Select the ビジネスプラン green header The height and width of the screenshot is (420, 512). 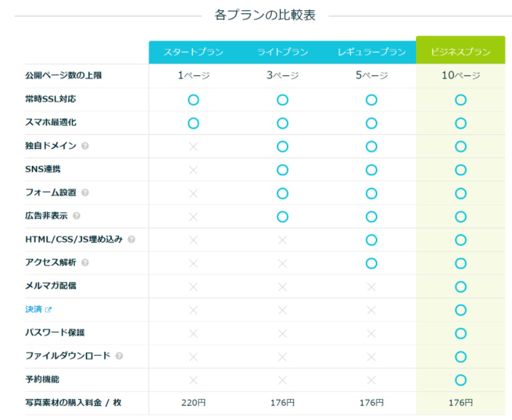click(460, 51)
